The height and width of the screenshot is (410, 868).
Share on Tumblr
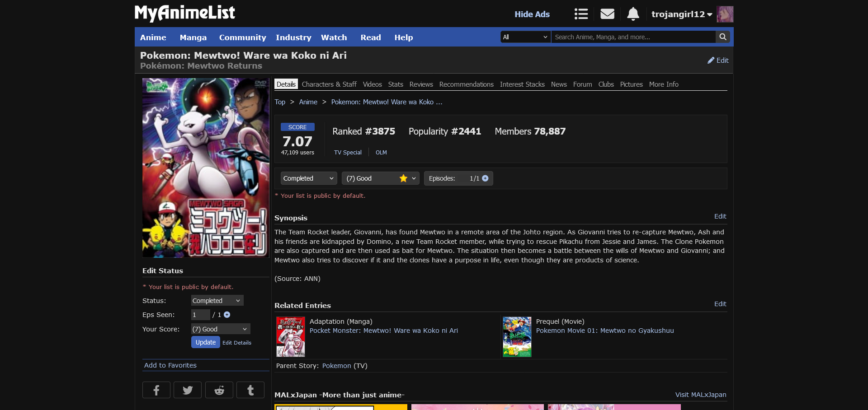[x=250, y=390]
